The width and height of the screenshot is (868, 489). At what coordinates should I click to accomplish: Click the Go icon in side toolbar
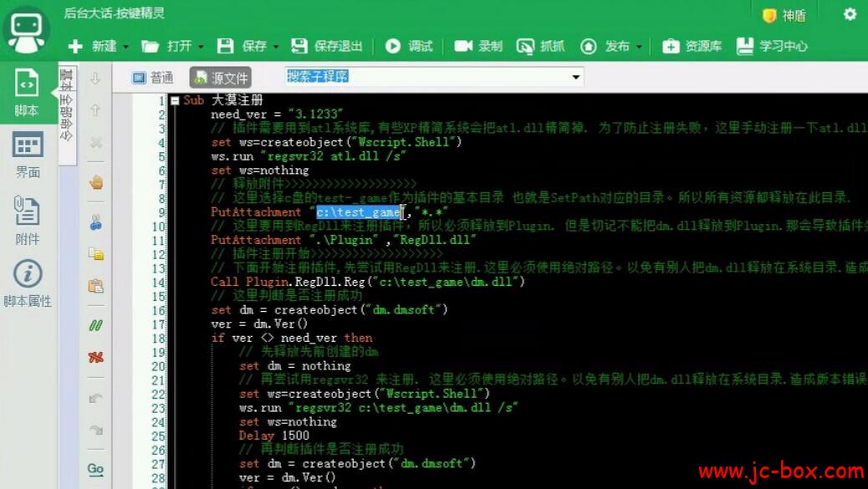coord(95,469)
